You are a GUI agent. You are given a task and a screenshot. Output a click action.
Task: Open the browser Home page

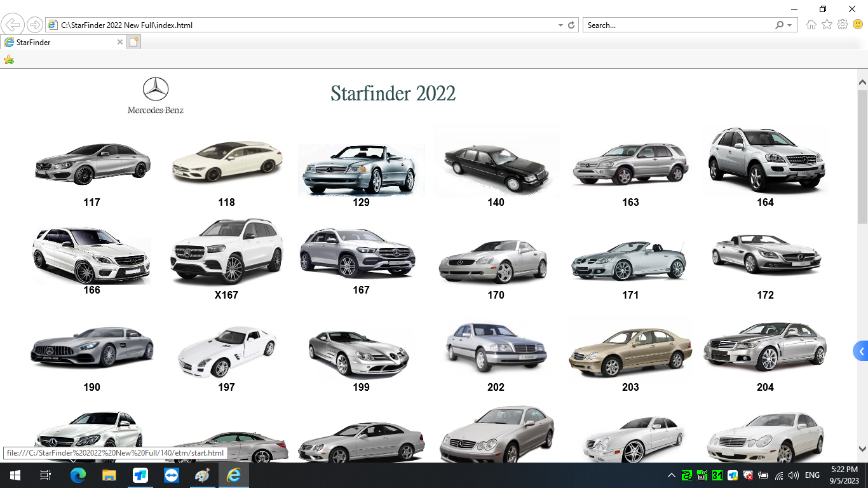pos(811,25)
